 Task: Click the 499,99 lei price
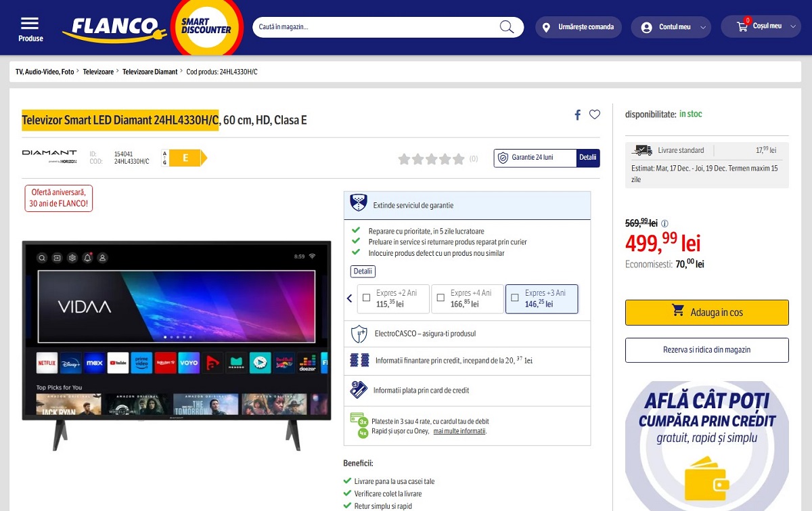pos(663,243)
